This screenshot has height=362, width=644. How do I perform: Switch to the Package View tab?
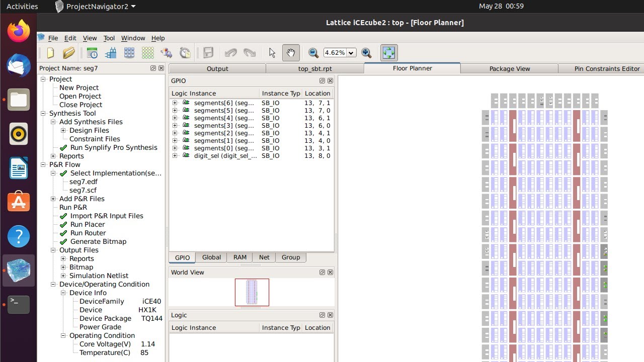tap(510, 68)
